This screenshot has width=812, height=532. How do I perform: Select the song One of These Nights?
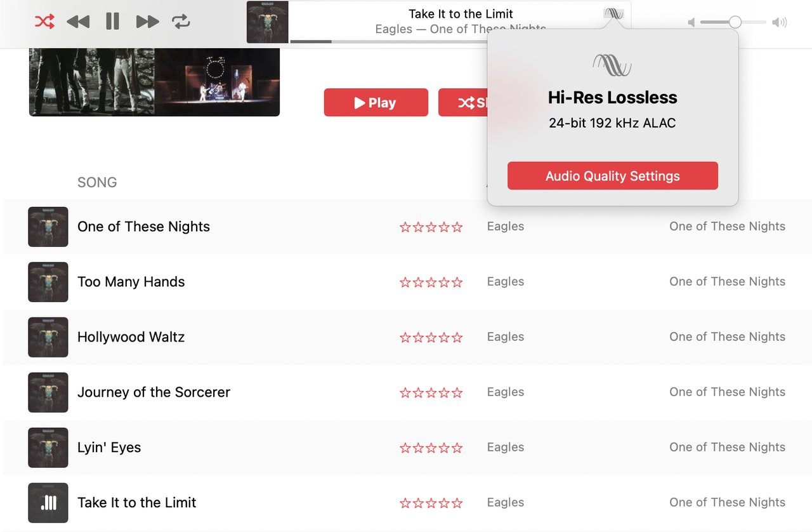coord(143,227)
